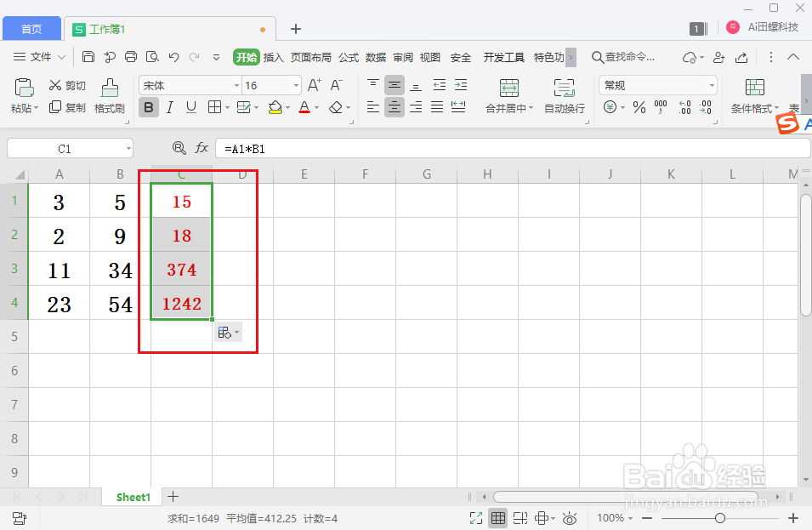
Task: Open the font color dropdown arrow
Action: click(315, 107)
